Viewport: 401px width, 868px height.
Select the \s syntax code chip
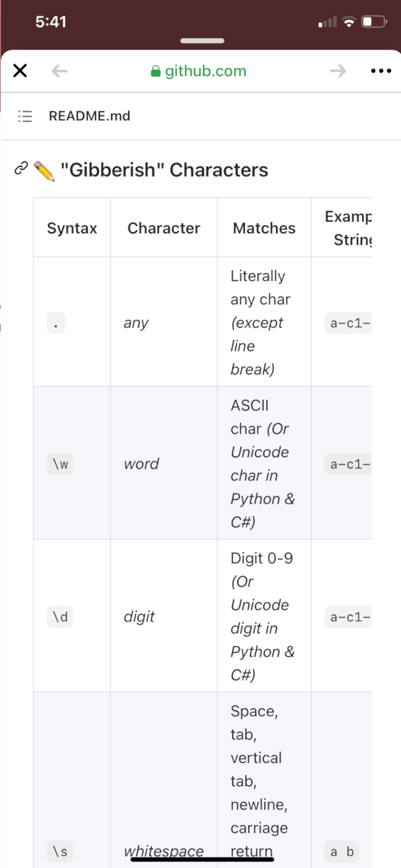click(x=60, y=851)
